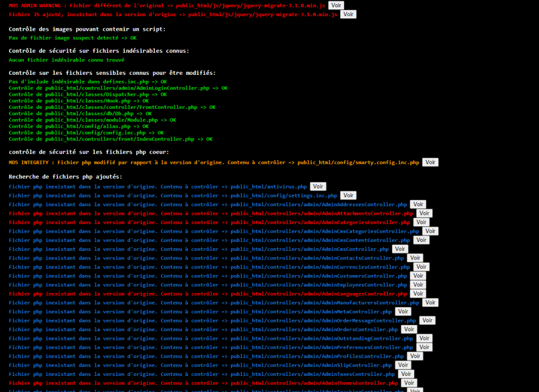Click Voir for AdminOrderMessageController.php
539x392 pixels.
[427, 320]
